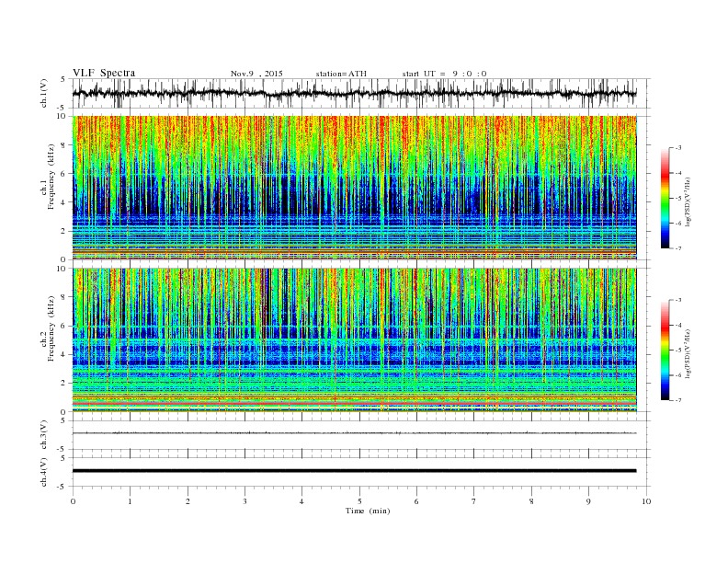Click the ch.2 spectrogram lower color scale bar

(665, 350)
